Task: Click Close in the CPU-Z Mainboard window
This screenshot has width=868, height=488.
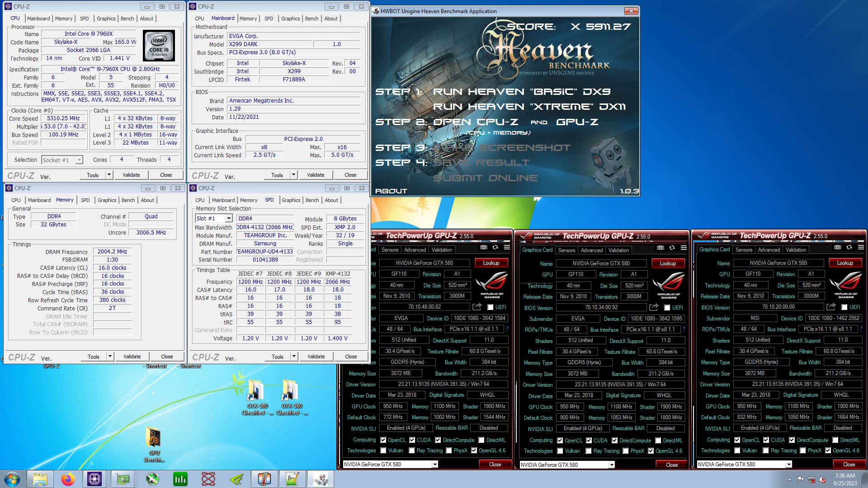Action: click(350, 175)
